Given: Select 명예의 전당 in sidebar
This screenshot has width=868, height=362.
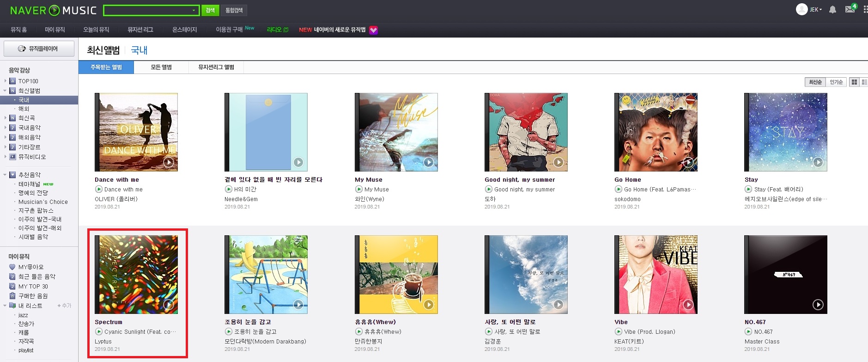Looking at the screenshot, I should [x=33, y=193].
